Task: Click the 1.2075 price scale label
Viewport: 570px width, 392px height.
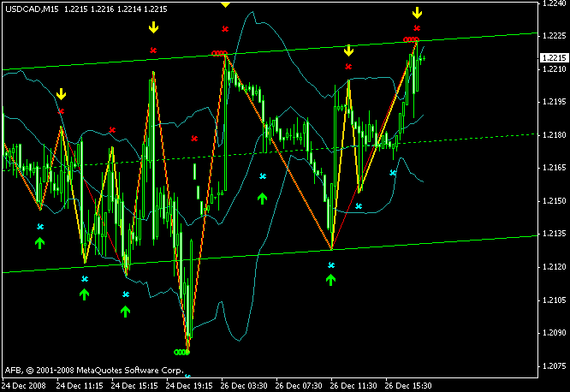Action: pos(554,365)
